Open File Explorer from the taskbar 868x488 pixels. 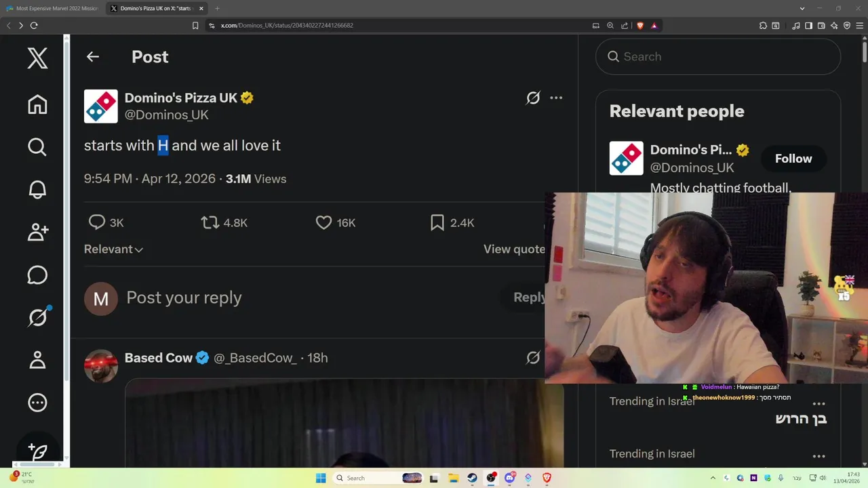453,478
